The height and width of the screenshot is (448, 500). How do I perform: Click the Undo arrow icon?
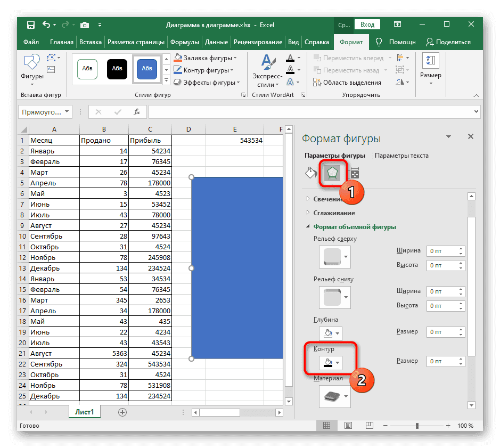pyautogui.click(x=46, y=25)
